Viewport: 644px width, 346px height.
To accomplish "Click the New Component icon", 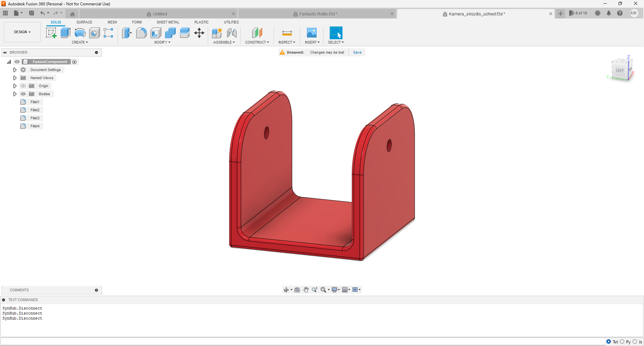I will (217, 33).
